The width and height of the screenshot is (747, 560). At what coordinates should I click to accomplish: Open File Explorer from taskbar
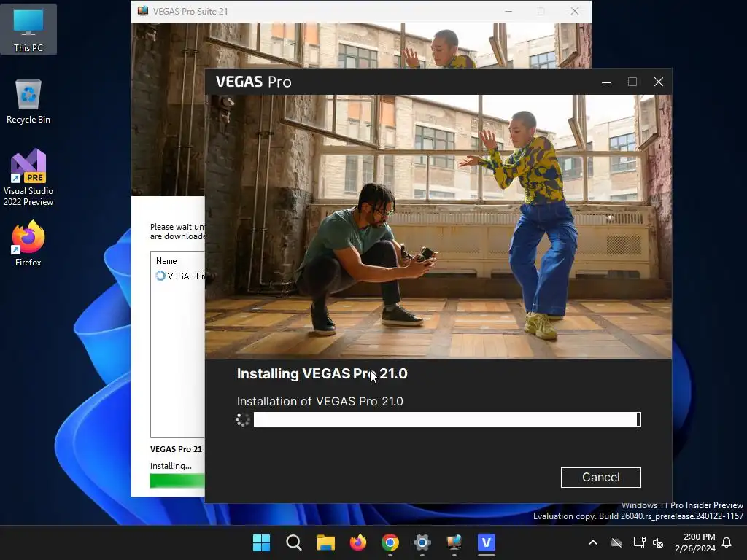326,542
